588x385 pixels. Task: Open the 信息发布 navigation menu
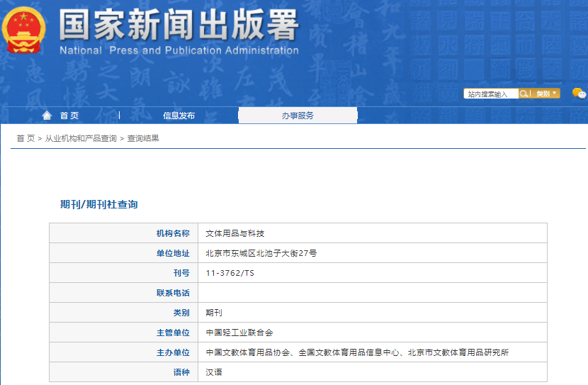click(179, 116)
